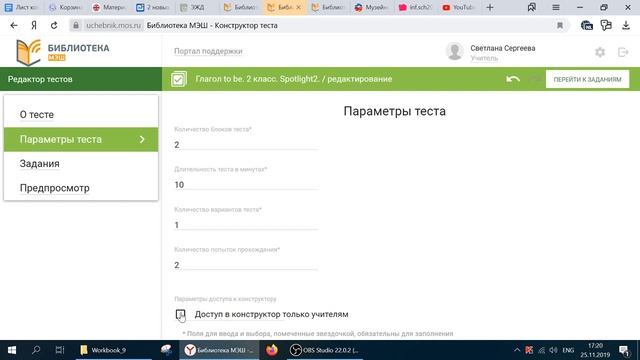Open Task View on the taskbar
The height and width of the screenshot is (360, 640).
coord(60,350)
